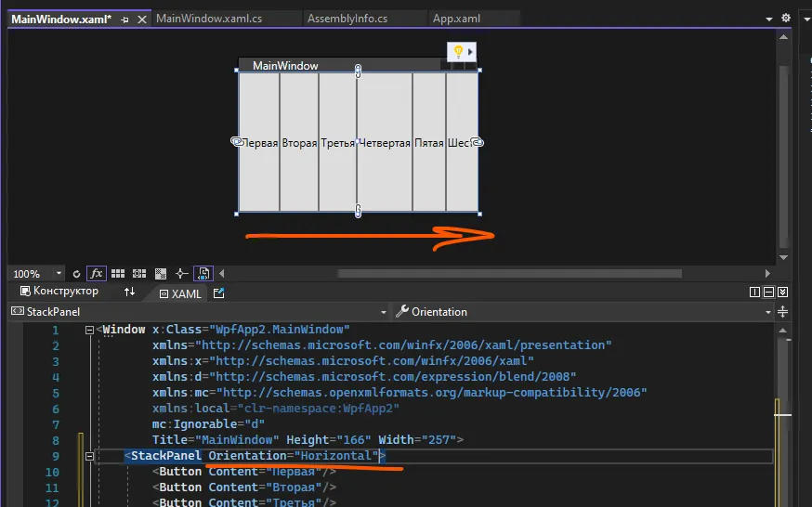Click Button Content Вторая on line 11
812x507 pixels.
pyautogui.click(x=244, y=487)
